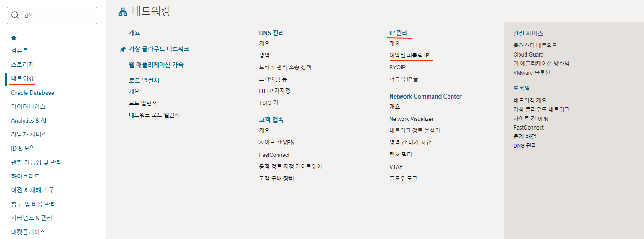Select Analytics & AI sidebar item
The width and height of the screenshot is (644, 239).
click(28, 120)
